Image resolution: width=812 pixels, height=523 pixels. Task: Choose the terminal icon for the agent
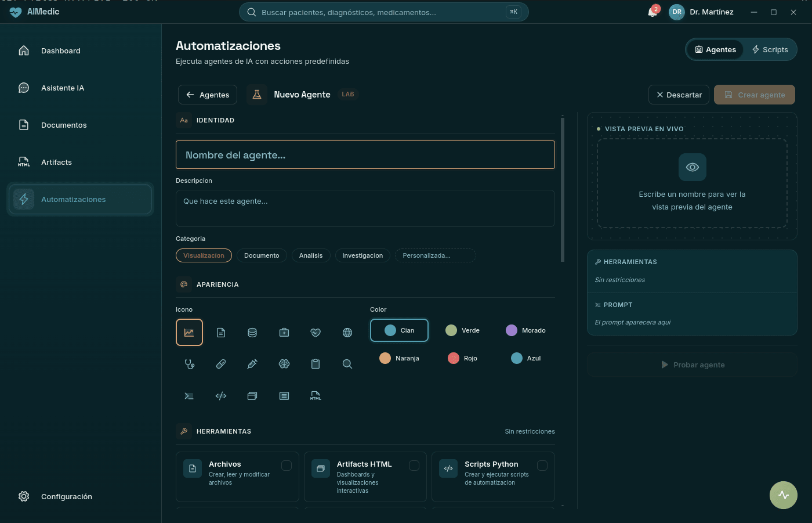click(x=189, y=395)
